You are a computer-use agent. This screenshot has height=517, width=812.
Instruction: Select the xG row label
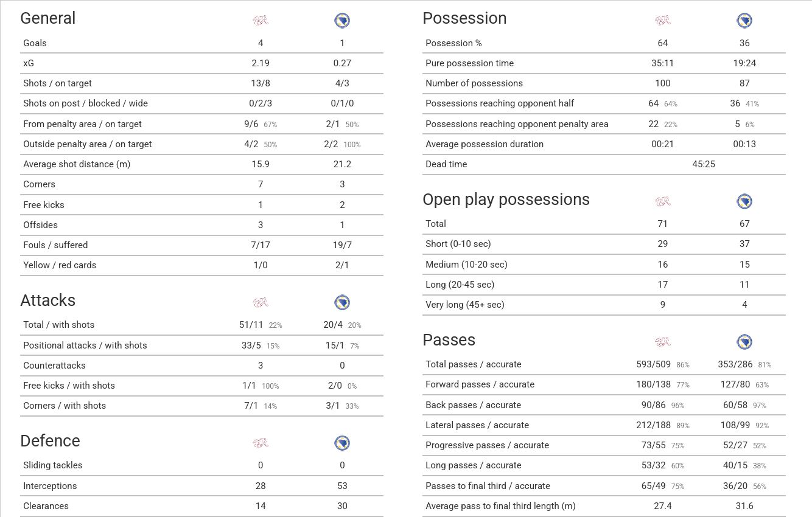pos(29,63)
